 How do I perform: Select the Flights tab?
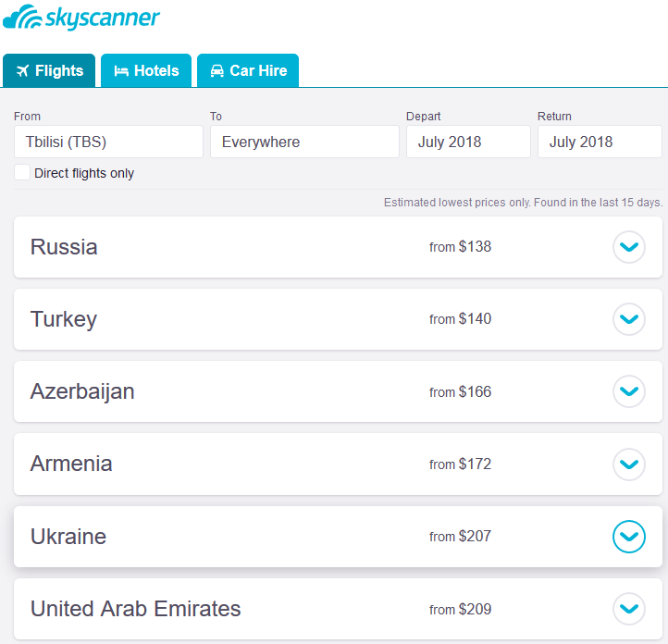pyautogui.click(x=49, y=70)
